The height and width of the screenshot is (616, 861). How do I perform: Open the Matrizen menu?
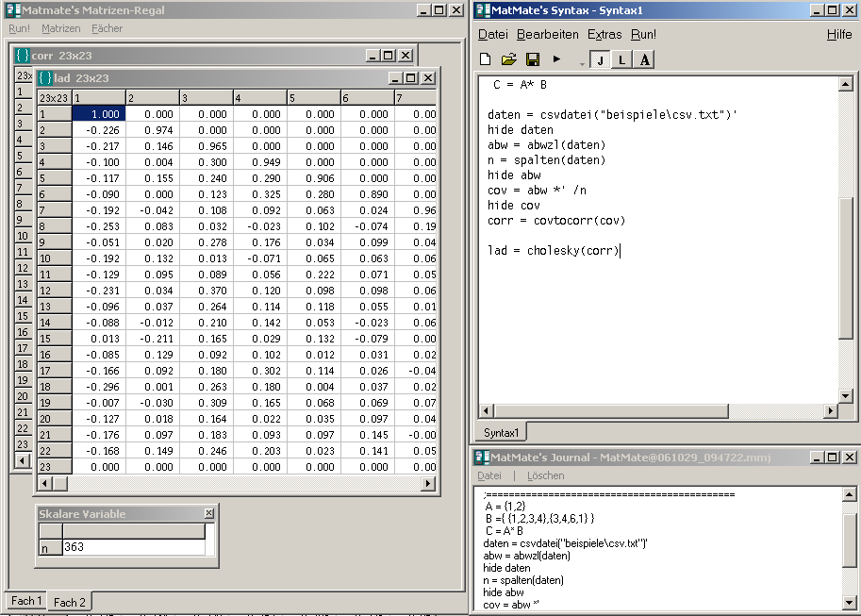click(x=61, y=28)
